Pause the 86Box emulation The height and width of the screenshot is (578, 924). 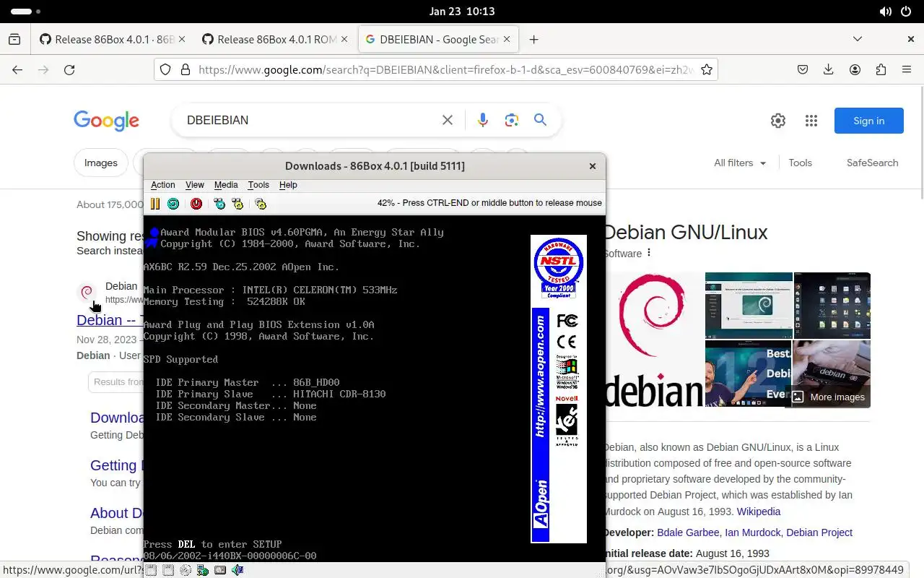coord(155,204)
